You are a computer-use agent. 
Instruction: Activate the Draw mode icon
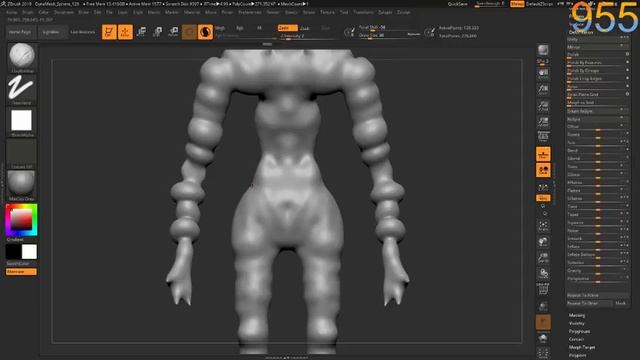(x=125, y=32)
